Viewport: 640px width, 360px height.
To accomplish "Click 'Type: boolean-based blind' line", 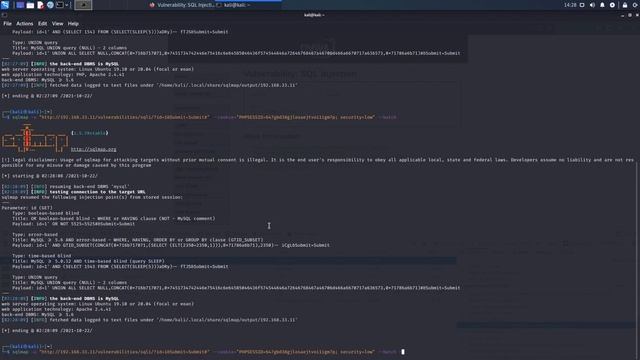I will (x=46, y=213).
